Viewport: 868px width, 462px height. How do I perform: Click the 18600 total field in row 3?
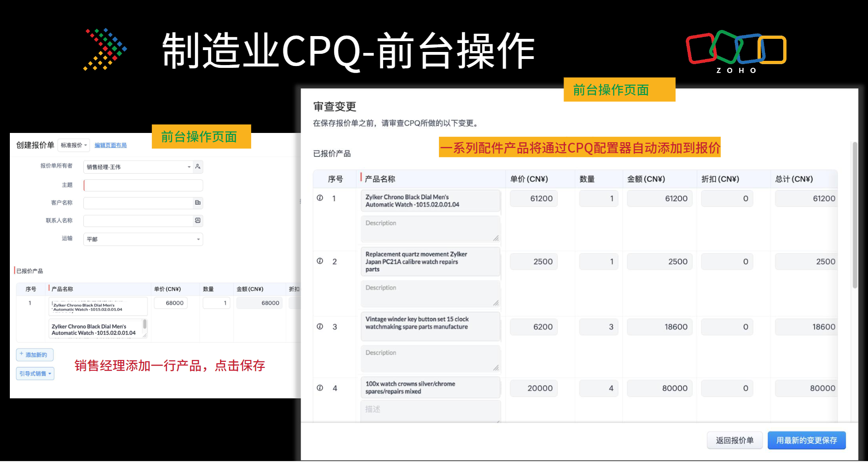tap(806, 327)
